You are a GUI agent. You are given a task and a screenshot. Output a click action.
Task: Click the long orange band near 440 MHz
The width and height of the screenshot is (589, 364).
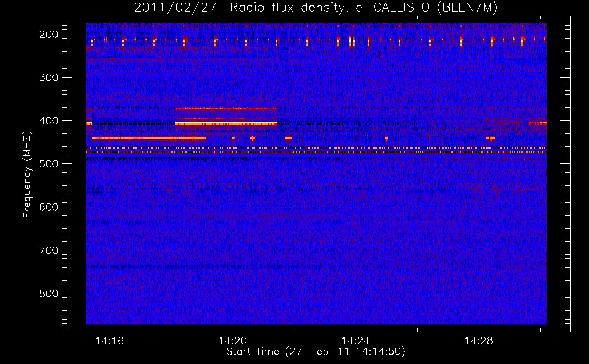149,138
